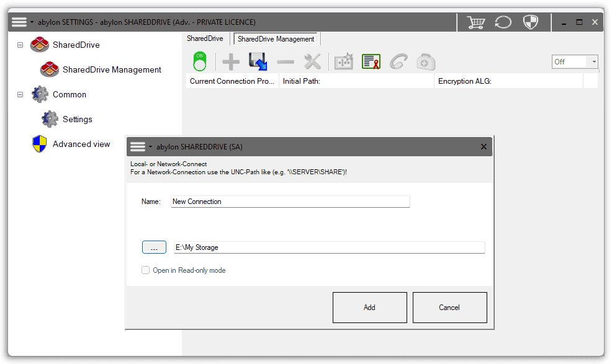Click the browse "..." button
Screen dimensions: 612x364
click(x=154, y=247)
